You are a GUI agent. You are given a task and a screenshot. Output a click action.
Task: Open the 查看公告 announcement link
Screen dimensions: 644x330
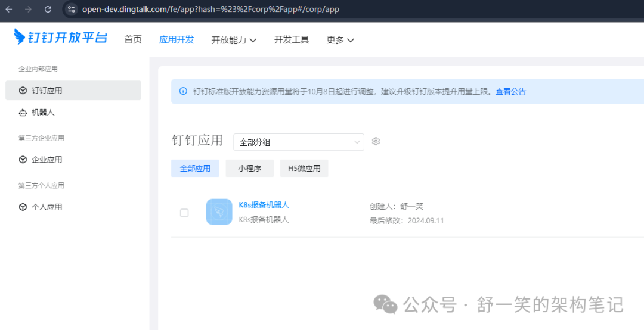510,92
